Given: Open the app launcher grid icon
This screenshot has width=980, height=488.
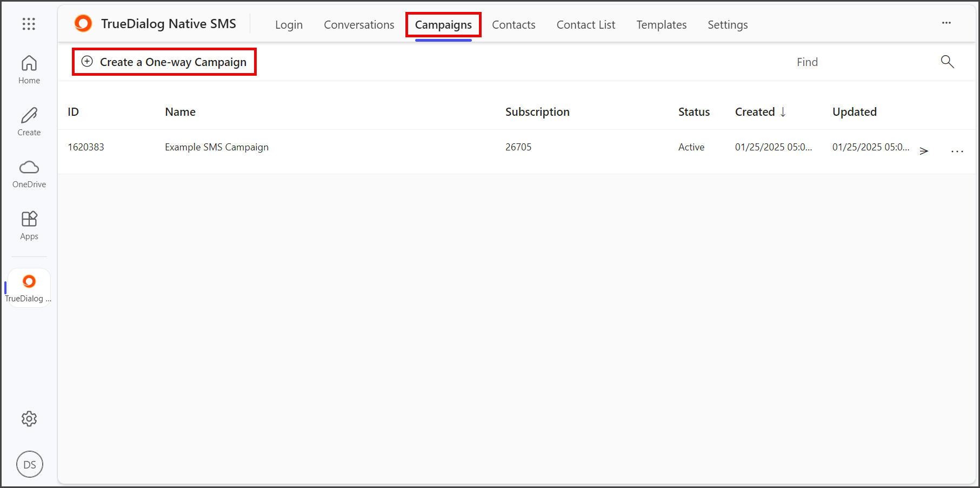Looking at the screenshot, I should (29, 24).
